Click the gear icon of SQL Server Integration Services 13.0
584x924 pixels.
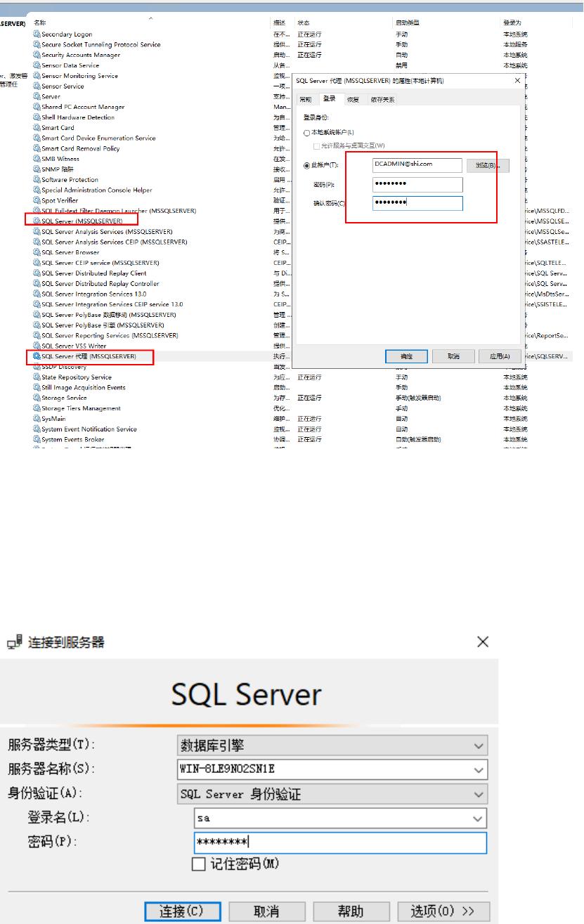point(37,294)
